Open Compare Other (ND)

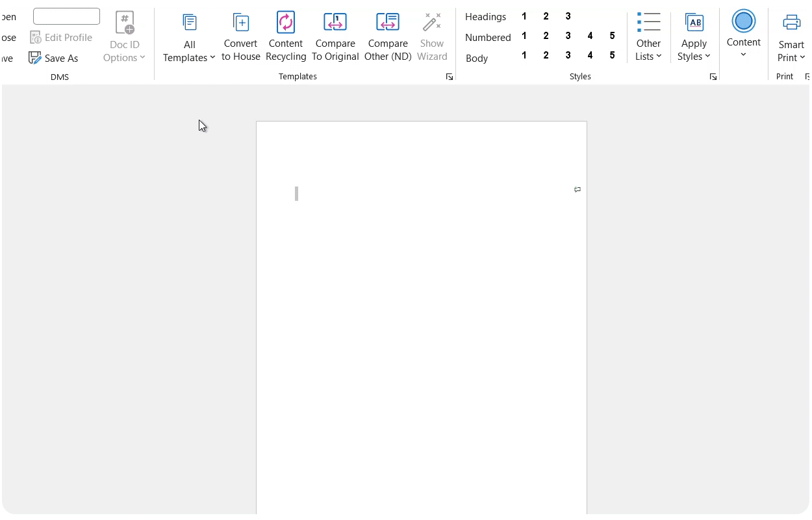tap(388, 37)
